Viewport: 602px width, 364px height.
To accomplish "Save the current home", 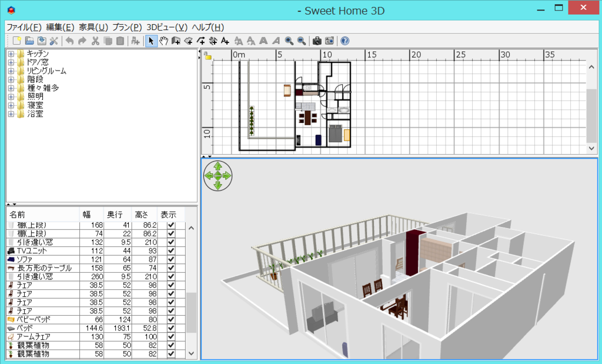I will 42,41.
